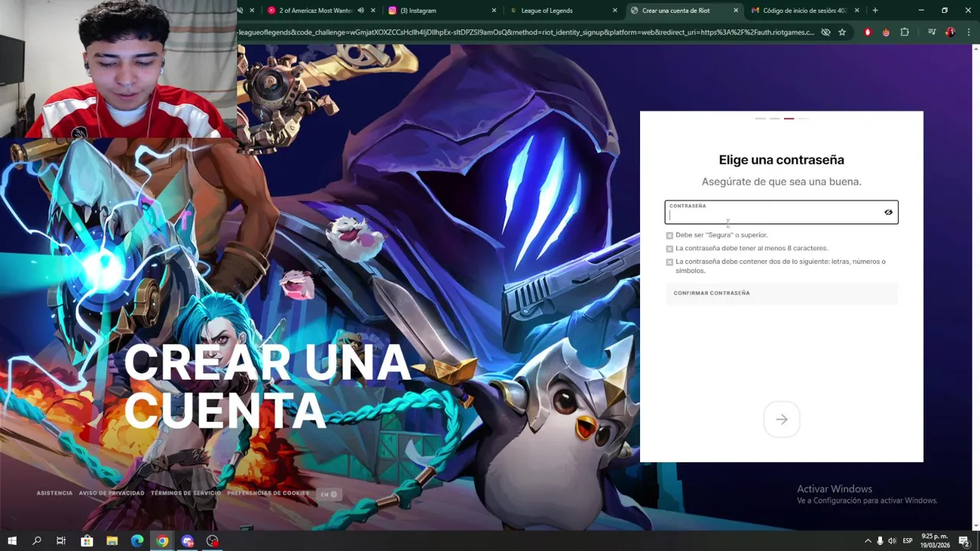
Task: Close the League of Legends tab
Action: (615, 11)
